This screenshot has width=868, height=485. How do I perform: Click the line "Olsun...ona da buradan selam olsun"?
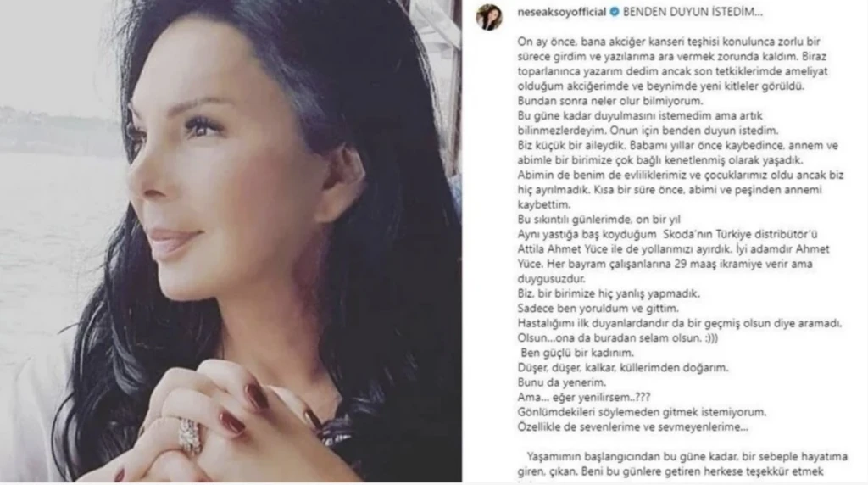click(617, 337)
